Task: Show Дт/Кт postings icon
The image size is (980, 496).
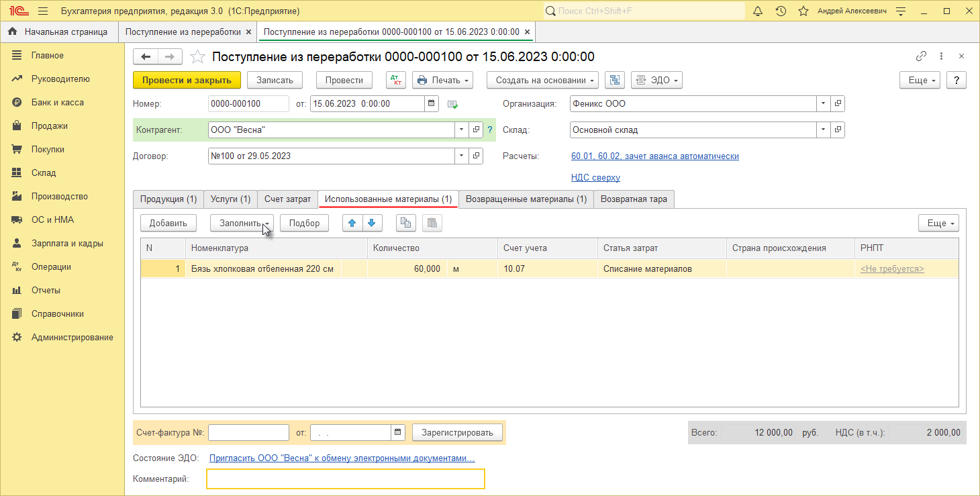Action: point(396,80)
